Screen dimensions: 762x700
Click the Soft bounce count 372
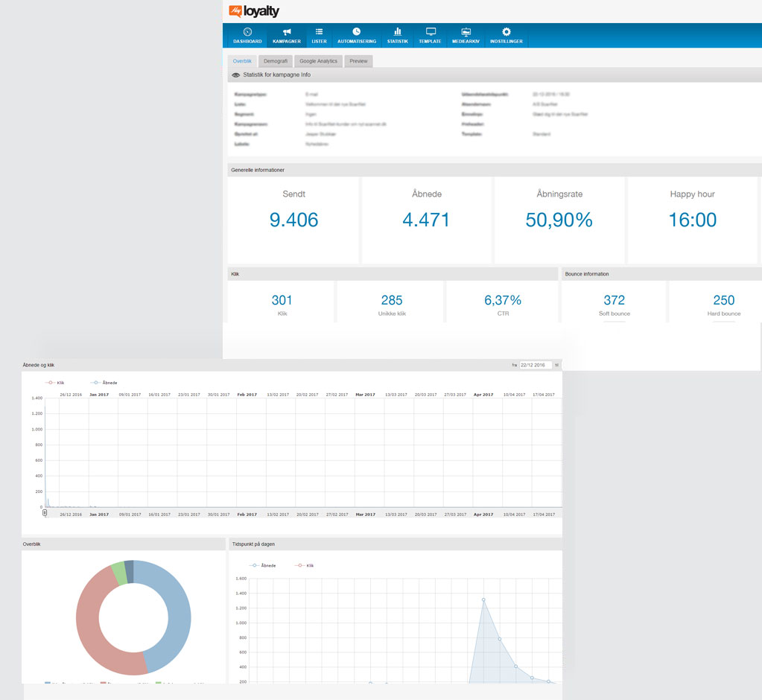615,300
